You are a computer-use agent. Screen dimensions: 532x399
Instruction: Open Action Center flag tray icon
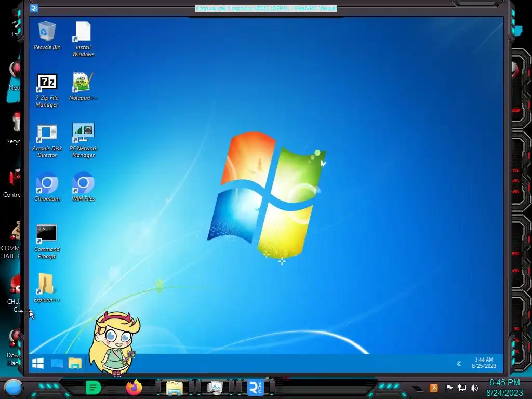(449, 388)
